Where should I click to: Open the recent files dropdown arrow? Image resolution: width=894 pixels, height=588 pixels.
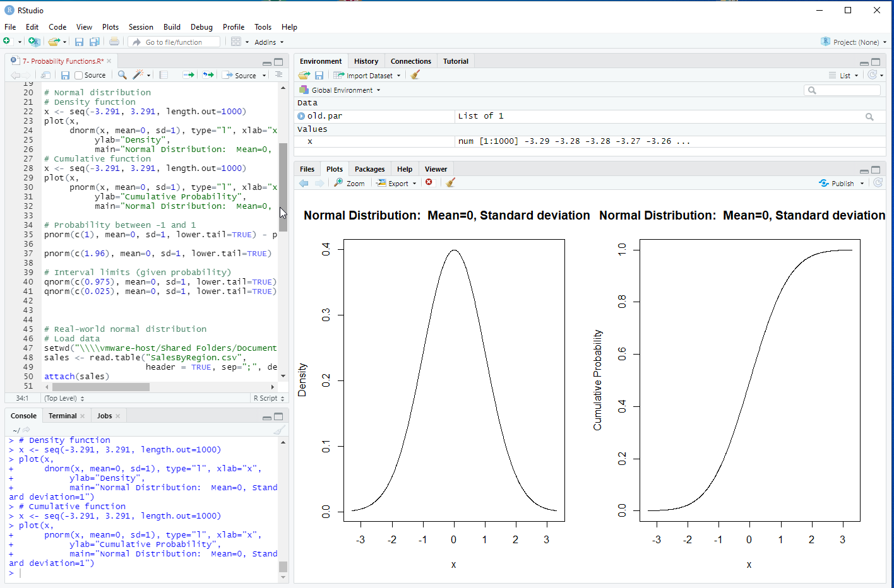click(64, 42)
